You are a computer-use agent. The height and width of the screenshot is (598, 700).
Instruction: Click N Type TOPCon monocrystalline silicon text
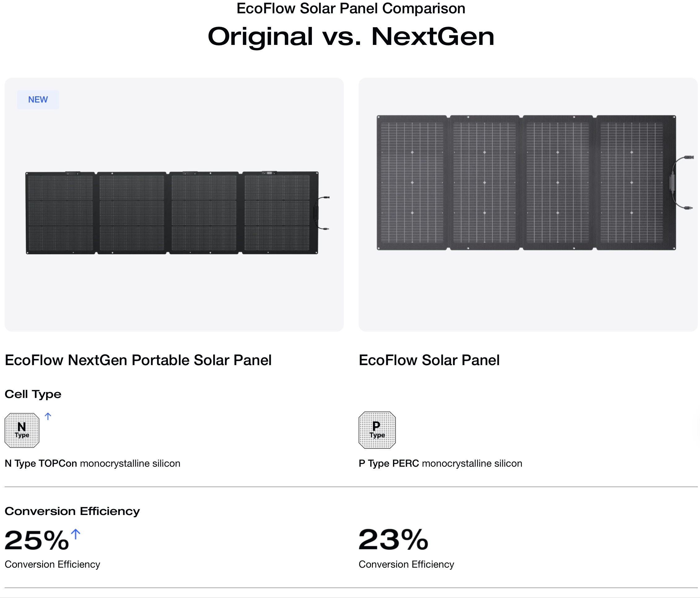coord(93,464)
